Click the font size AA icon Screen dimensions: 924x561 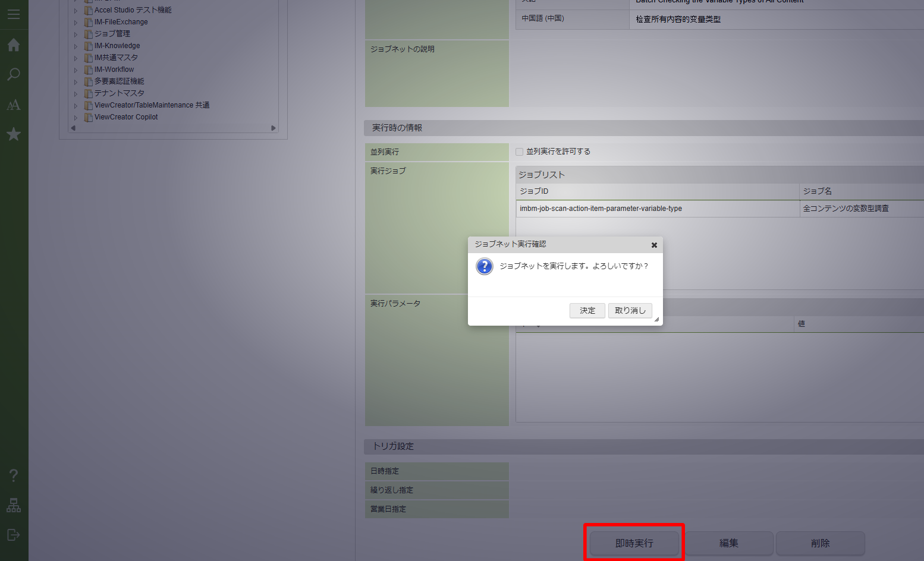point(14,105)
